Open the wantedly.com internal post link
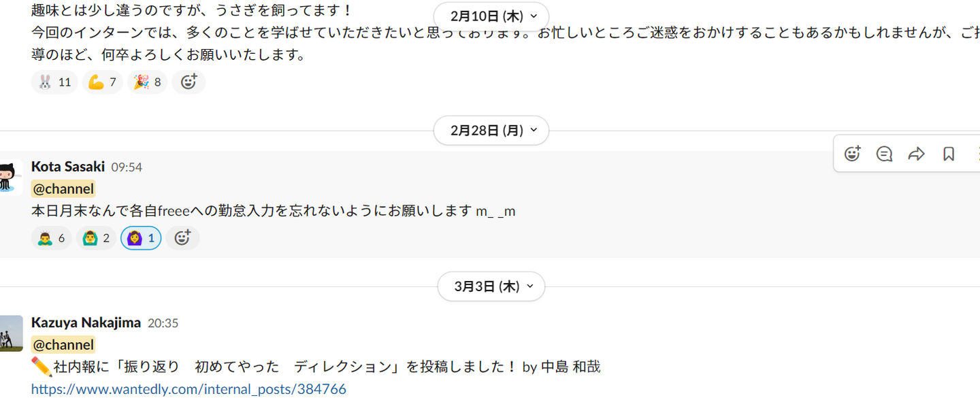Screen dimensions: 980x398 pyautogui.click(x=189, y=389)
